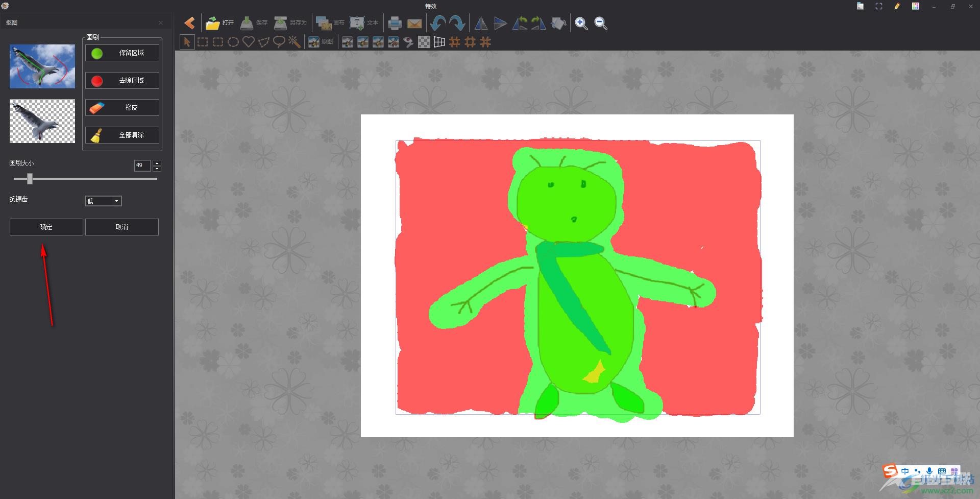Click the orange back arrow
The height and width of the screenshot is (499, 980).
[x=189, y=23]
